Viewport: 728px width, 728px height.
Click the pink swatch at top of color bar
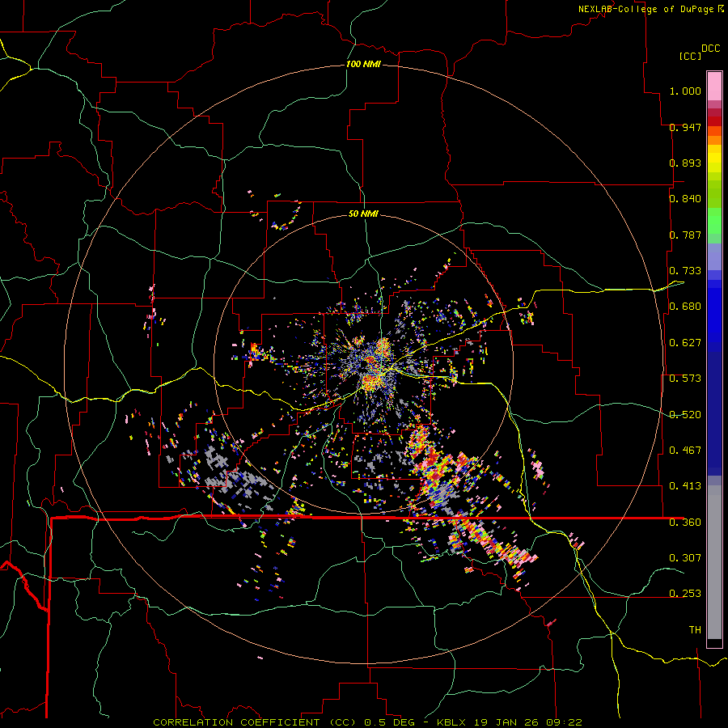click(x=714, y=86)
